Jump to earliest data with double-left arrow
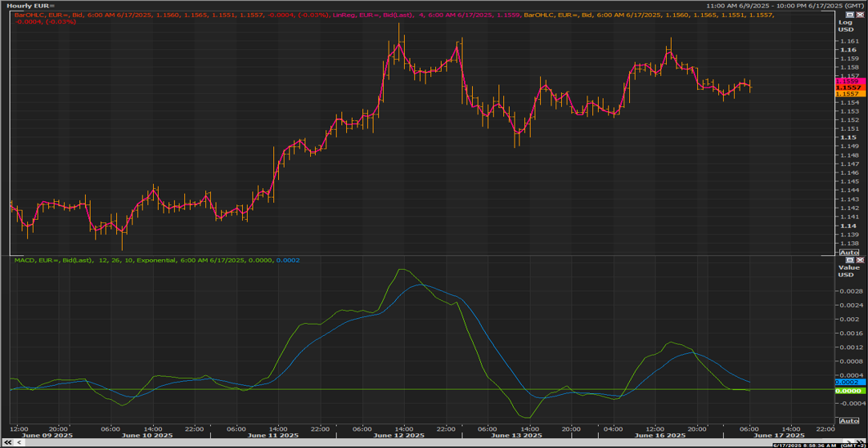The width and height of the screenshot is (868, 448). point(7,442)
